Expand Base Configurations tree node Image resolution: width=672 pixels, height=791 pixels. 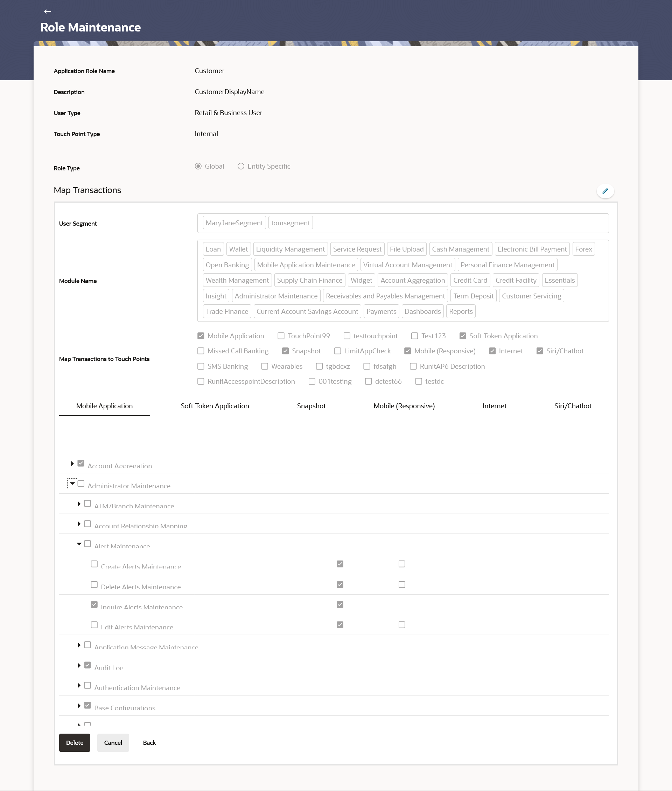point(79,705)
